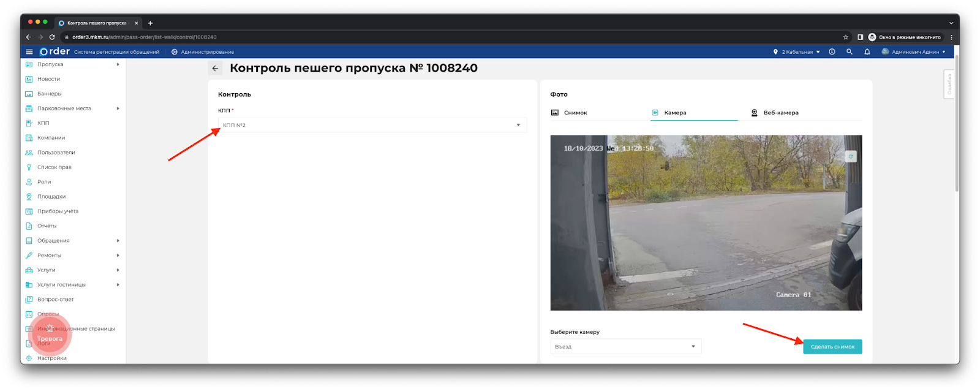The height and width of the screenshot is (391, 980).
Task: Open the 2 Кабельная location dropdown
Action: click(797, 52)
